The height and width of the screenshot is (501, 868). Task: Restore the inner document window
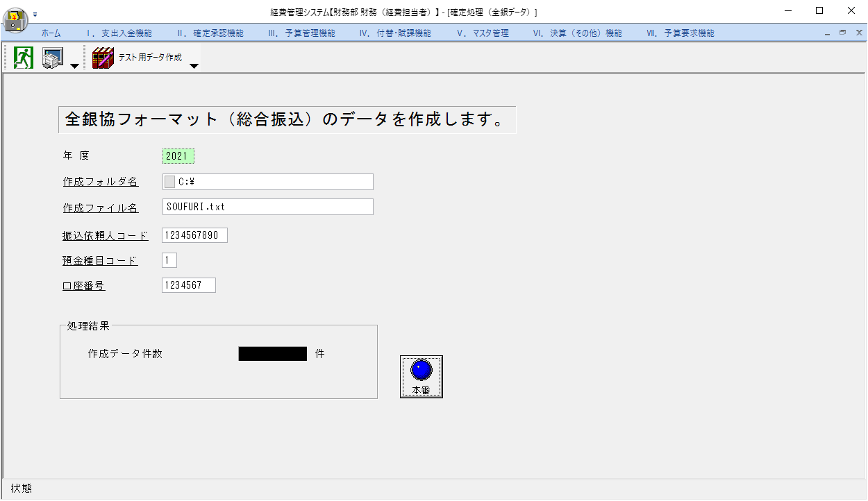pyautogui.click(x=843, y=33)
